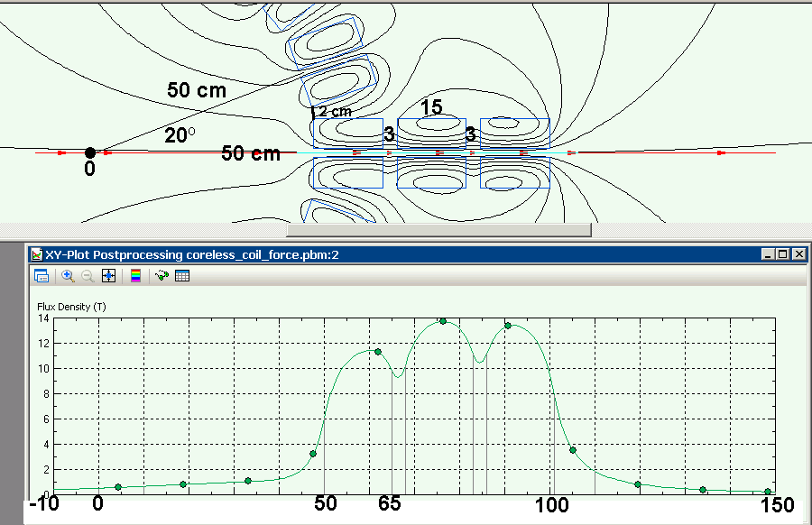Click the XY-Plot window title bar icon

point(37,254)
